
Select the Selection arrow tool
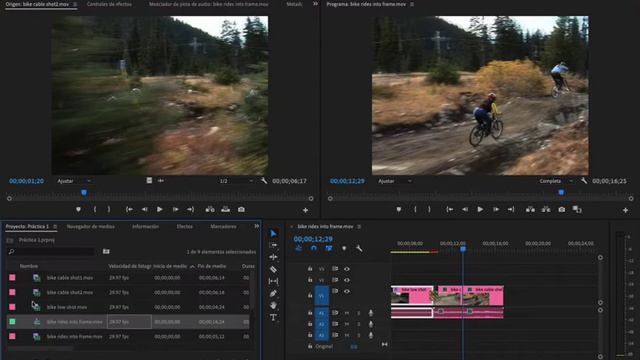(273, 233)
